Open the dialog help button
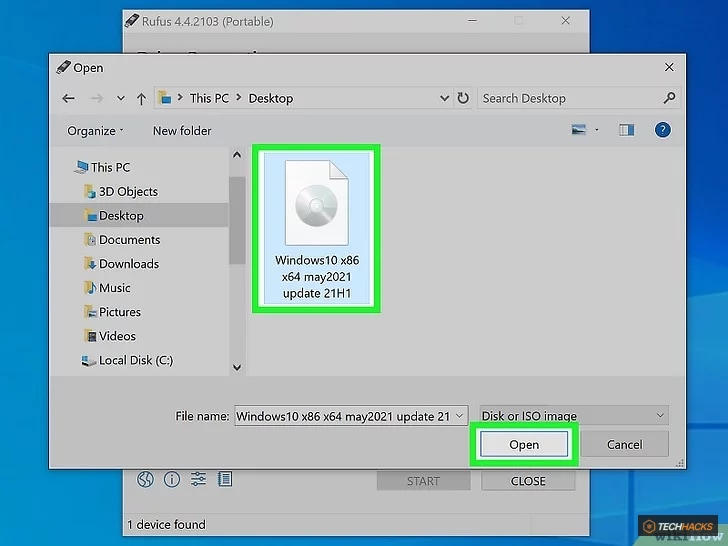The width and height of the screenshot is (728, 546). [x=663, y=130]
